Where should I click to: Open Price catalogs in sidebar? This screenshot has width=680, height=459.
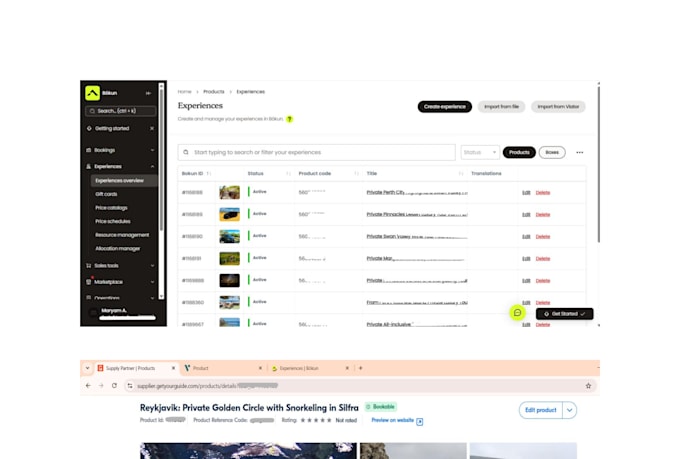111,208
